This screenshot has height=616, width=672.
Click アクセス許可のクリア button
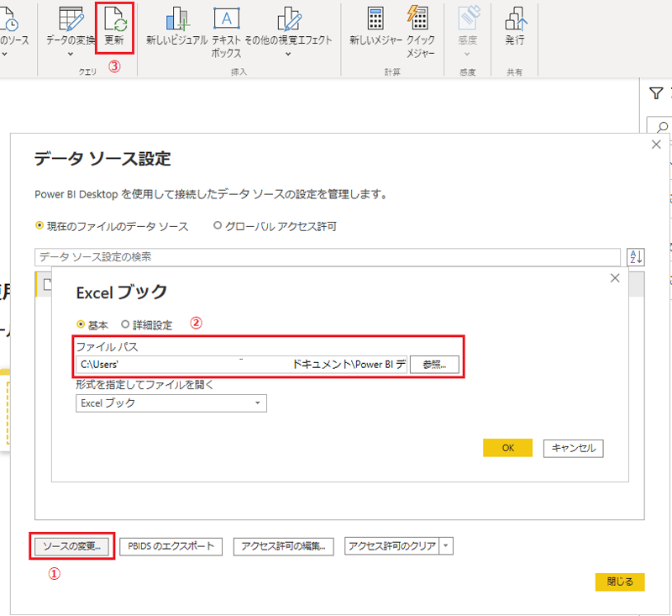[x=391, y=546]
